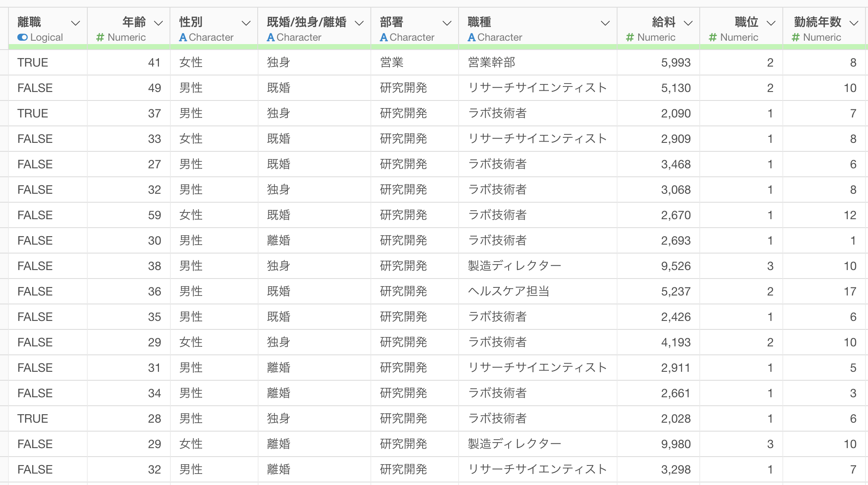Click the 既婚/独身/離婚 column header name
The width and height of the screenshot is (868, 485).
tap(306, 22)
